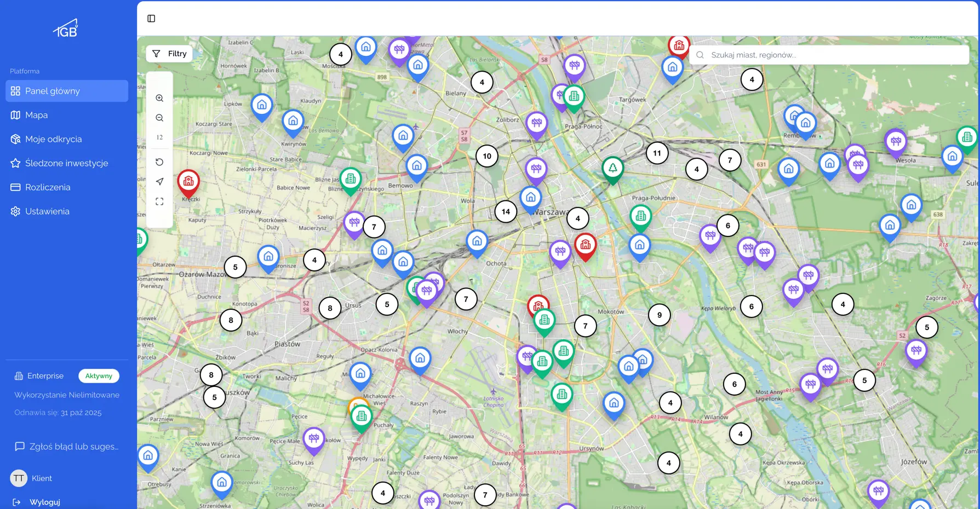
Task: Open Moje odkrycia from the sidebar
Action: (x=53, y=139)
